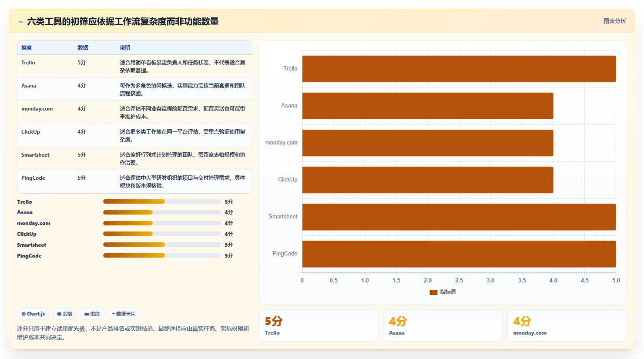
Task: Click the Smartsheet y-axis label in chart
Action: click(283, 217)
